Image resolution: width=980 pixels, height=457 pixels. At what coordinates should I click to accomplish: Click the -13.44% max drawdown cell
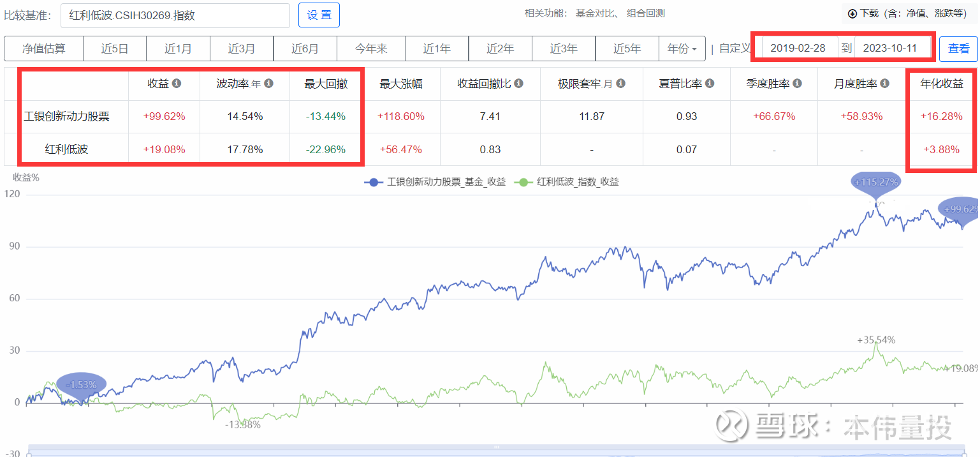click(325, 117)
